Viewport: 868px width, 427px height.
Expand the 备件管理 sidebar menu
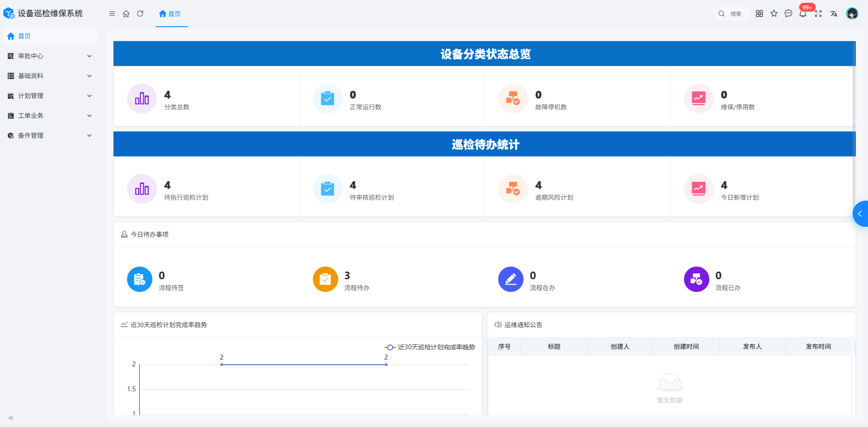(50, 136)
